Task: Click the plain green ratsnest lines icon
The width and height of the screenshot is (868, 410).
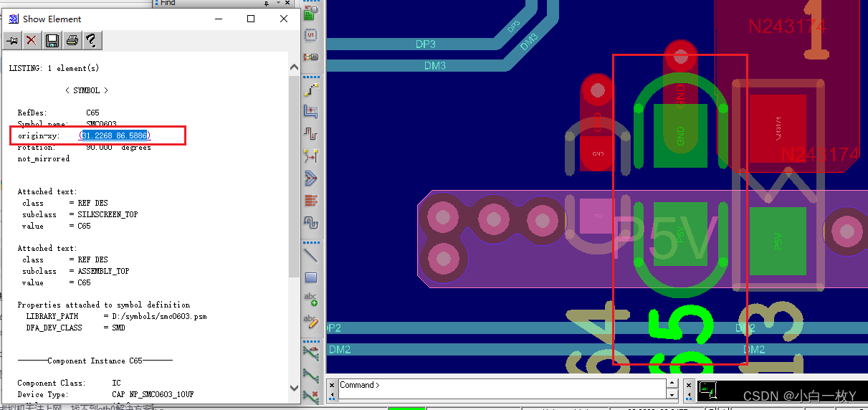Action: tap(311, 374)
